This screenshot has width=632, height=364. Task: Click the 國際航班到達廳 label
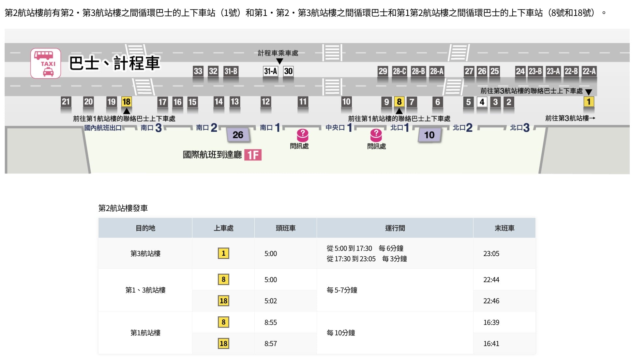click(212, 155)
